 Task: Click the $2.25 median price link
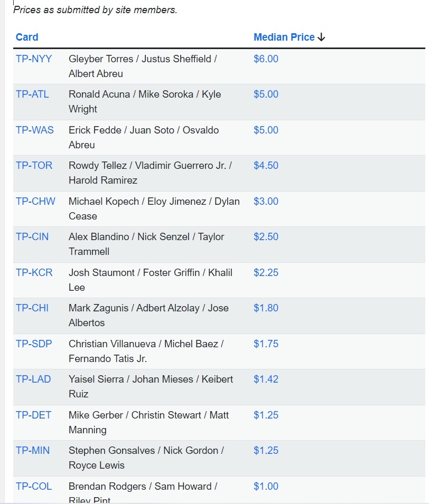tap(266, 273)
